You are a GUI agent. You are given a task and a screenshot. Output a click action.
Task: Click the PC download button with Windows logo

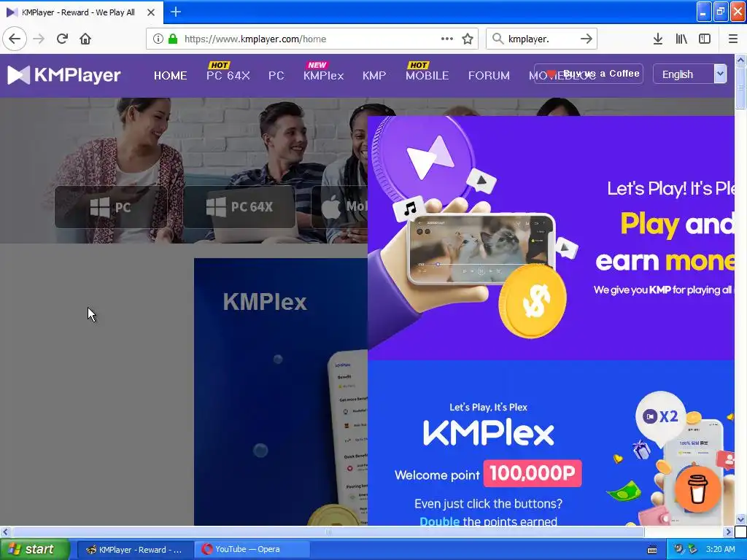click(x=111, y=207)
